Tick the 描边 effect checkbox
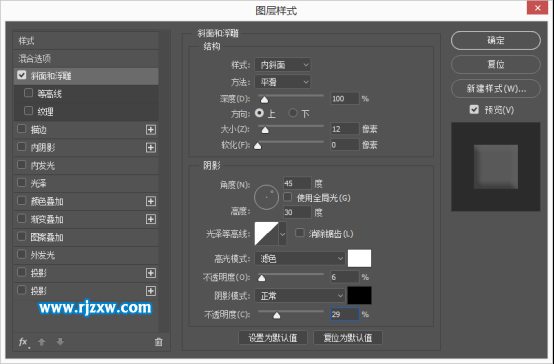Viewport: 554px width, 364px height. [22, 129]
